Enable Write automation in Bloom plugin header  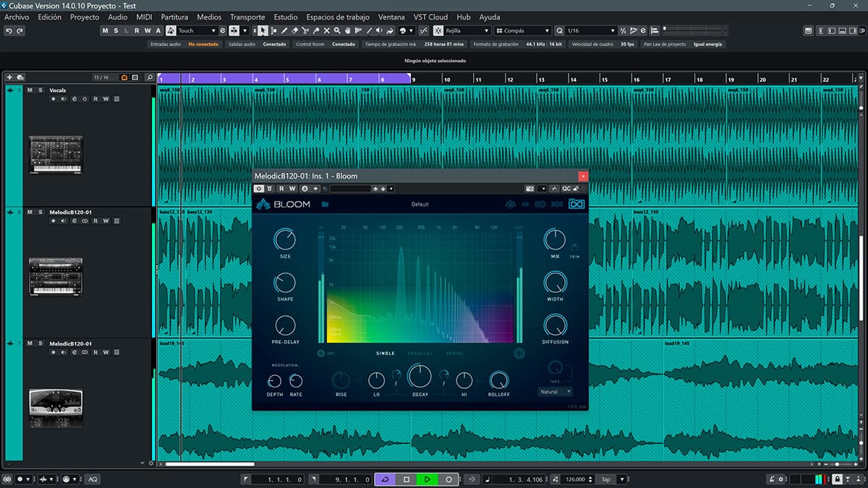coord(293,189)
